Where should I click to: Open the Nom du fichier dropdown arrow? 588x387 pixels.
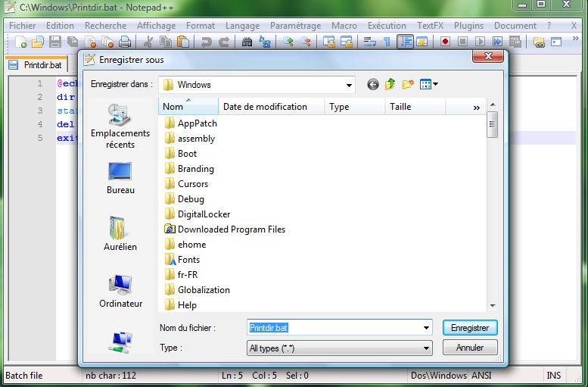click(426, 328)
